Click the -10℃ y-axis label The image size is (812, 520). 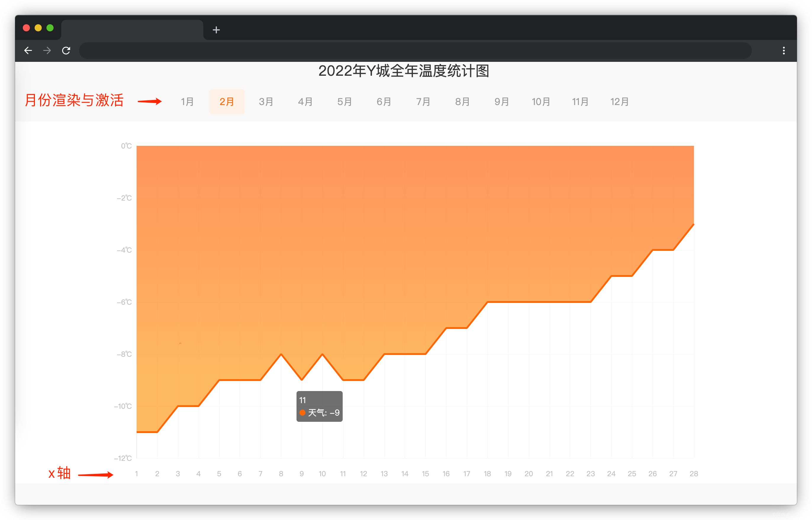(x=123, y=406)
